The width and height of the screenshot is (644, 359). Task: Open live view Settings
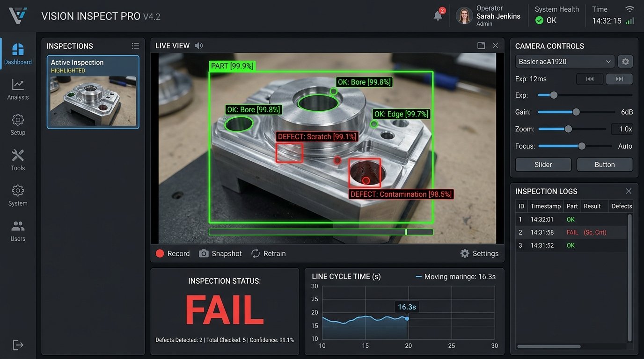click(x=479, y=253)
